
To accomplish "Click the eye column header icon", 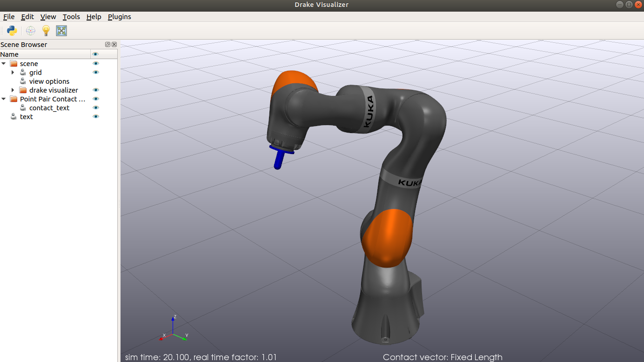I will coord(96,54).
